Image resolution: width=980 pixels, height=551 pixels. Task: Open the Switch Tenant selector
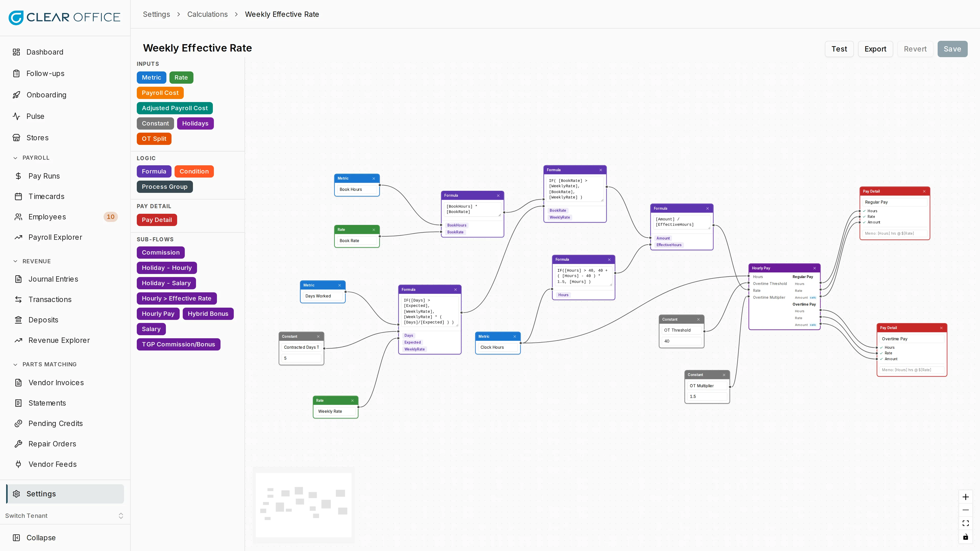click(65, 516)
